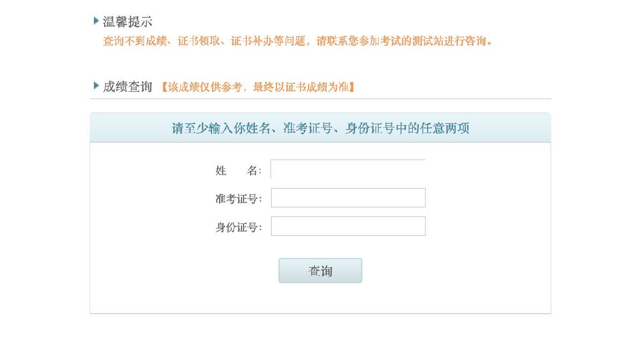The image size is (644, 340).
Task: Click the orange test-station contact notice
Action: 298,41
